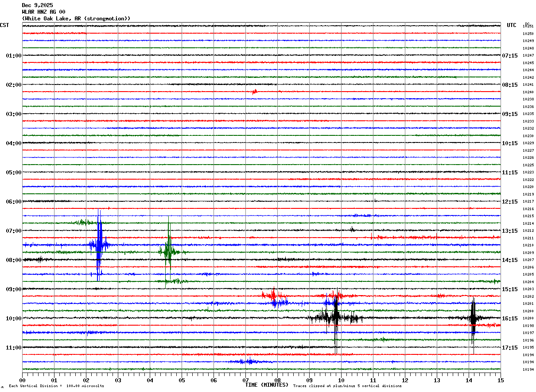Click the tall green seismic burst near minute 04.5

[x=169, y=252]
